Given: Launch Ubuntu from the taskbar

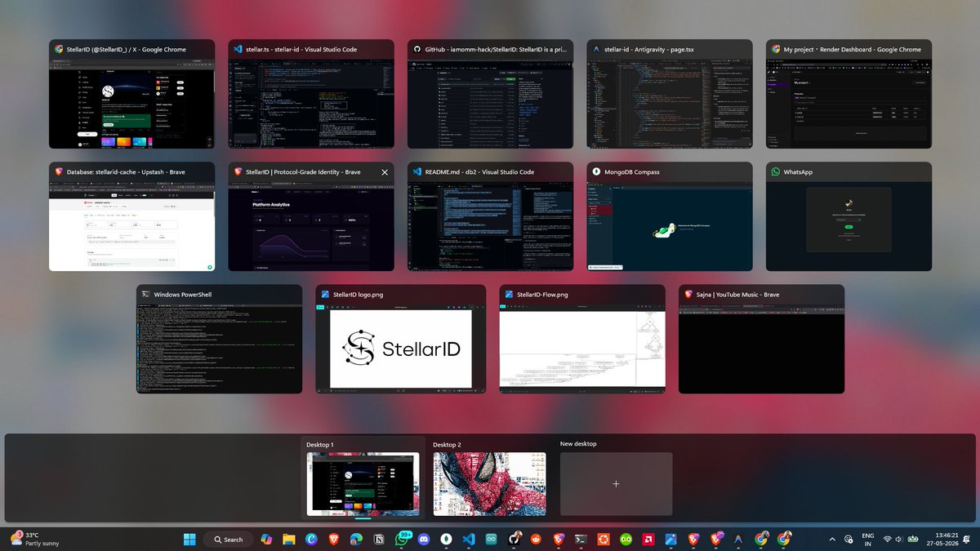Looking at the screenshot, I should coord(604,539).
